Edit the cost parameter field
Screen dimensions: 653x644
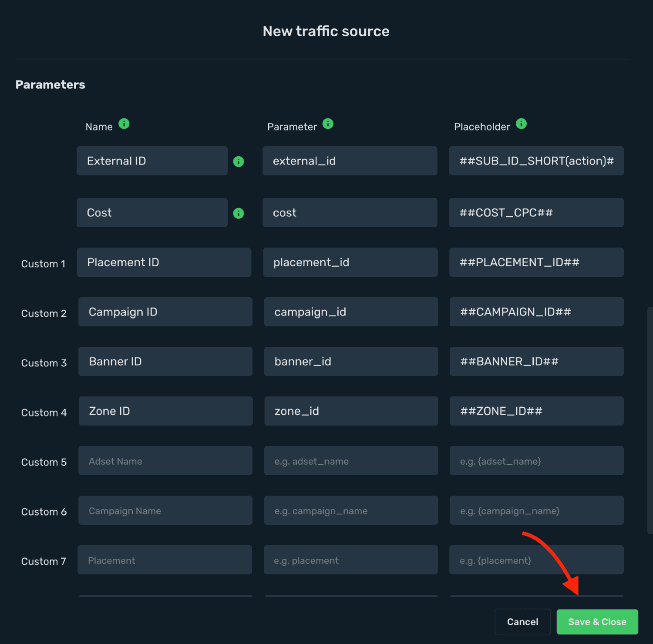click(350, 213)
